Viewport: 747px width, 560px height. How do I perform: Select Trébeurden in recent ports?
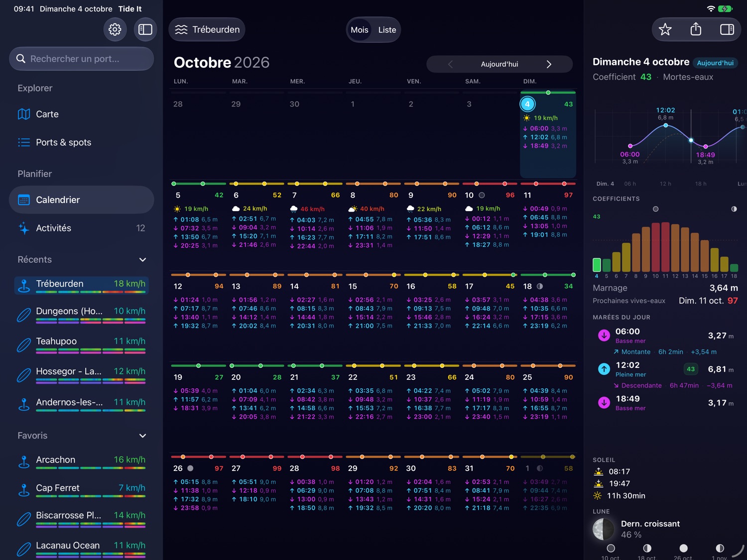point(82,285)
